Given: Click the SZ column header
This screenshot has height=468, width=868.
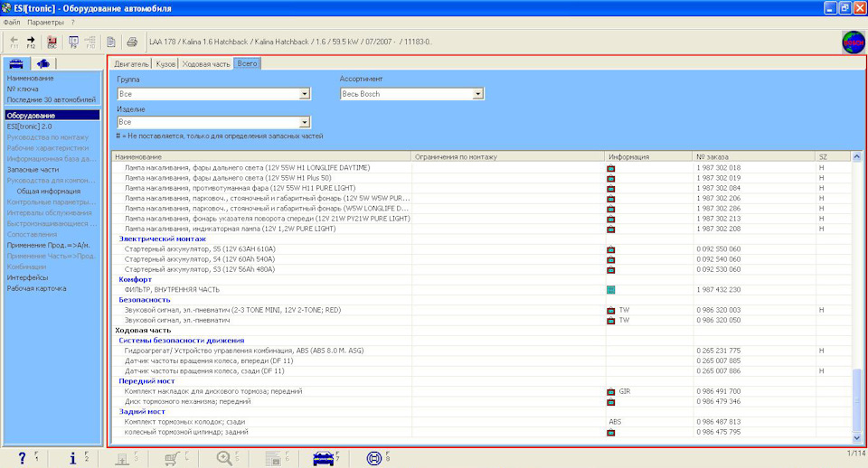Looking at the screenshot, I should coord(833,157).
